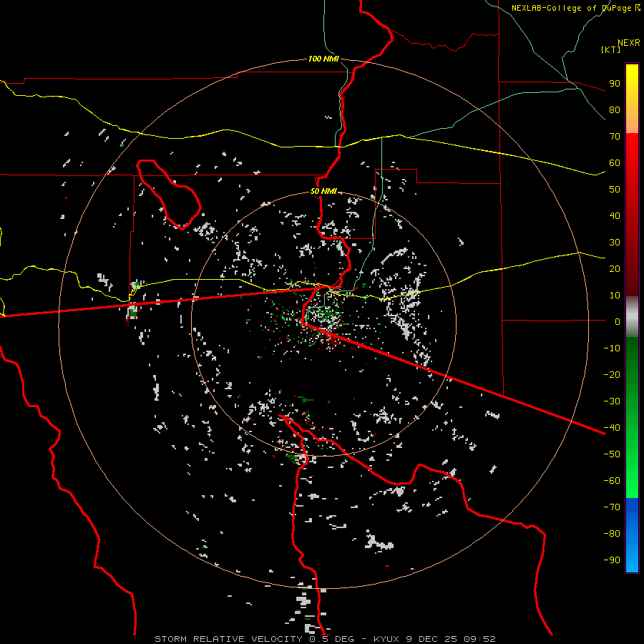The width and height of the screenshot is (644, 644).
Task: Click the -50 value on the velocity scale
Action: point(612,454)
